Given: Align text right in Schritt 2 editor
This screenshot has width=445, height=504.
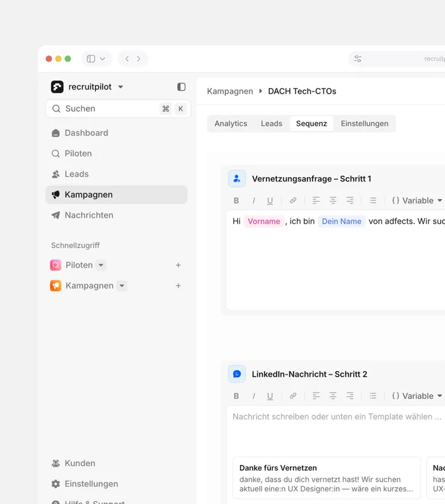Looking at the screenshot, I should tap(350, 396).
